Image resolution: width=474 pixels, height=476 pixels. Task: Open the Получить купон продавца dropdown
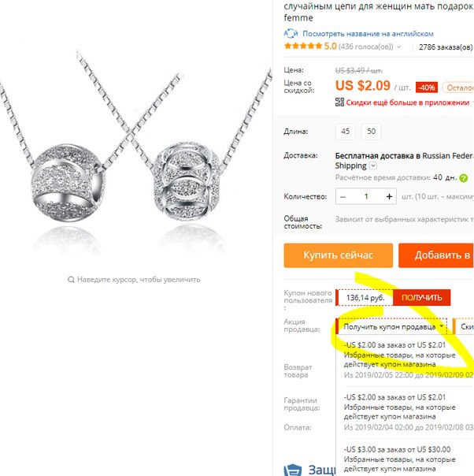click(x=391, y=326)
